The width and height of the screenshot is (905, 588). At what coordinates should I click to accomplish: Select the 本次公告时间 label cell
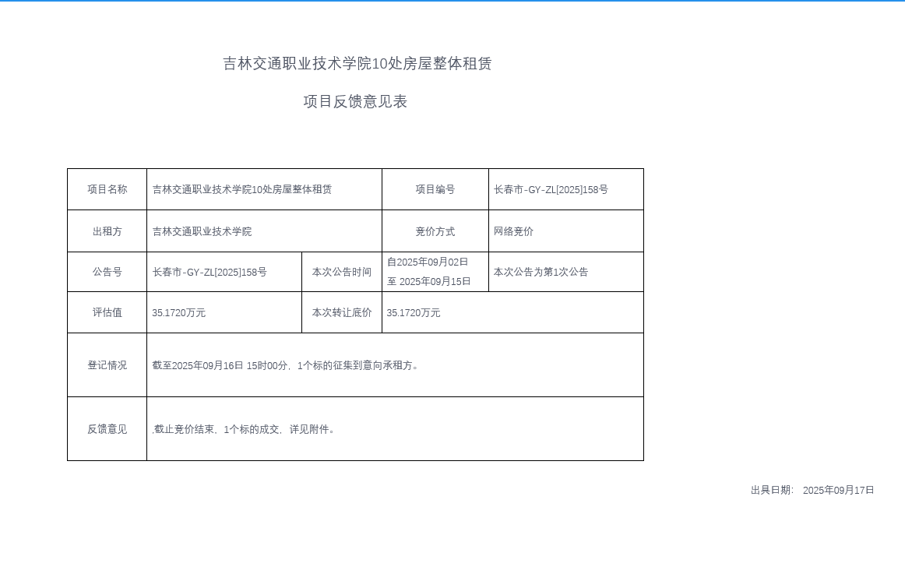pyautogui.click(x=341, y=272)
